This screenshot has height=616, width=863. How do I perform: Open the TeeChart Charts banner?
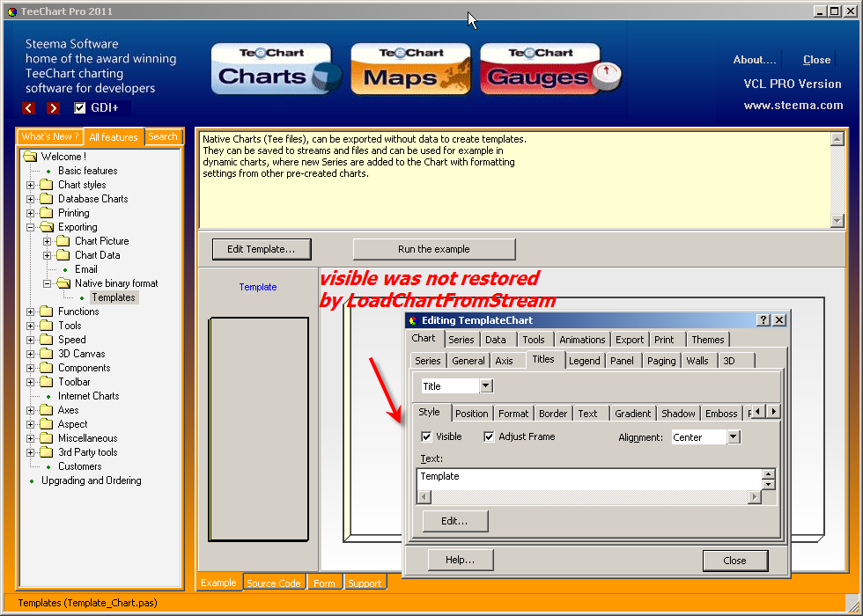pyautogui.click(x=277, y=69)
